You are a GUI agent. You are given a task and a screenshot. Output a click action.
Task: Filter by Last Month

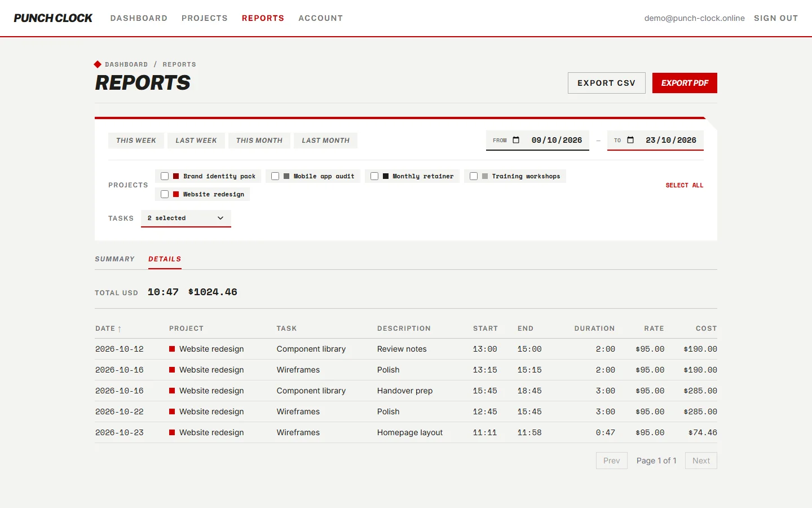click(325, 141)
